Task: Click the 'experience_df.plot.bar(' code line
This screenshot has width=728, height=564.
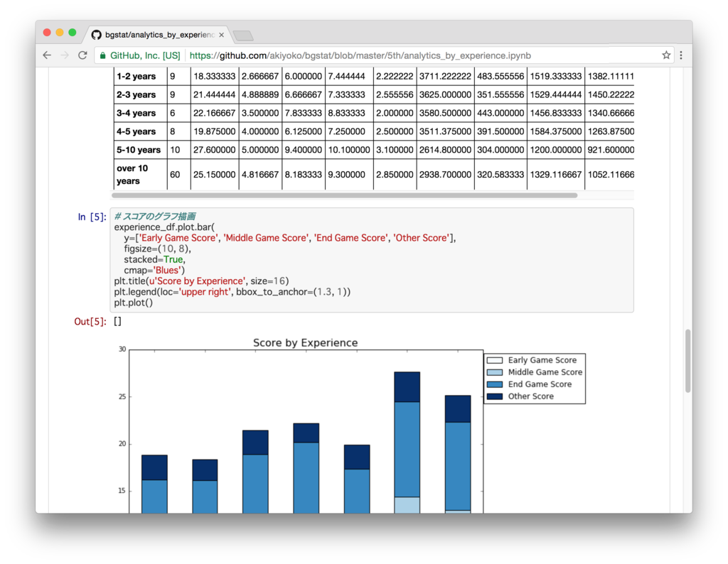Action: pos(164,227)
